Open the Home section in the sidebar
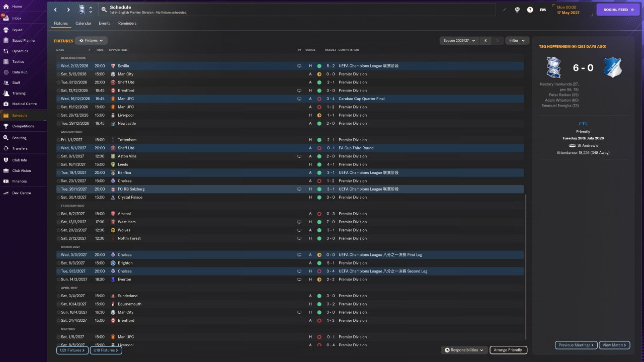This screenshot has height=362, width=644. [x=17, y=7]
